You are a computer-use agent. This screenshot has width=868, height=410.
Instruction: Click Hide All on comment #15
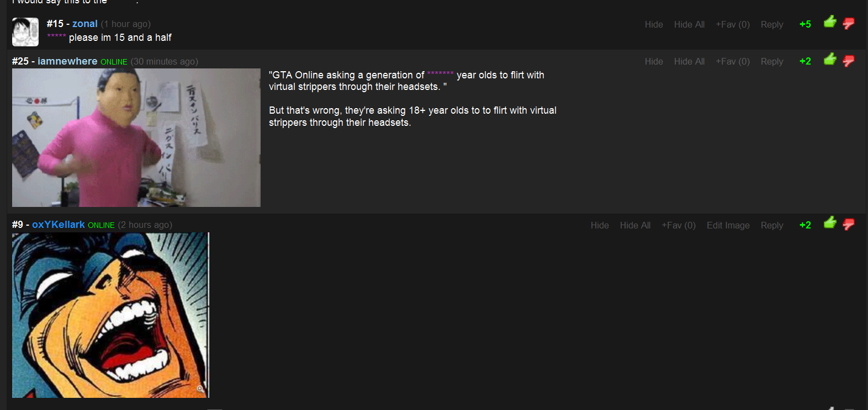point(689,24)
